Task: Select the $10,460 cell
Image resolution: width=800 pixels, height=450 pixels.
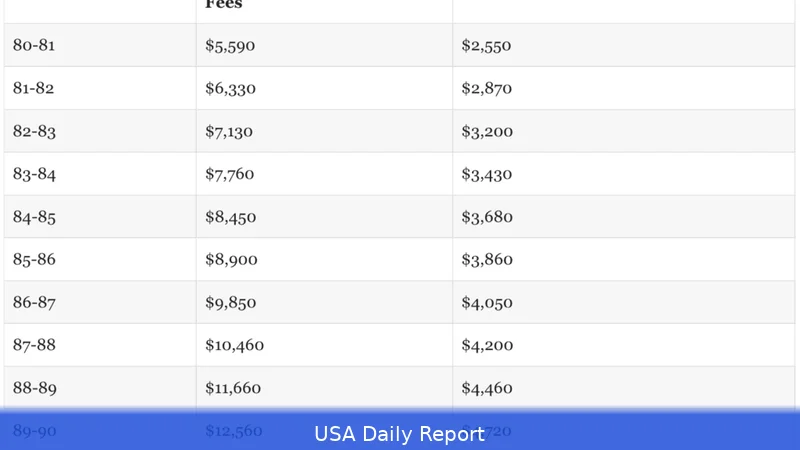Action: tap(234, 346)
